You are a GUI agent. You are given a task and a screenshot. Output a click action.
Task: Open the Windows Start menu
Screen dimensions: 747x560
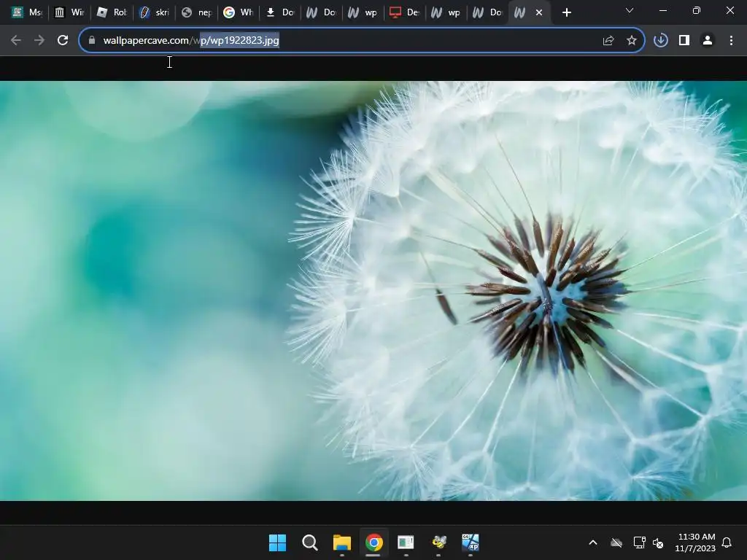(277, 542)
